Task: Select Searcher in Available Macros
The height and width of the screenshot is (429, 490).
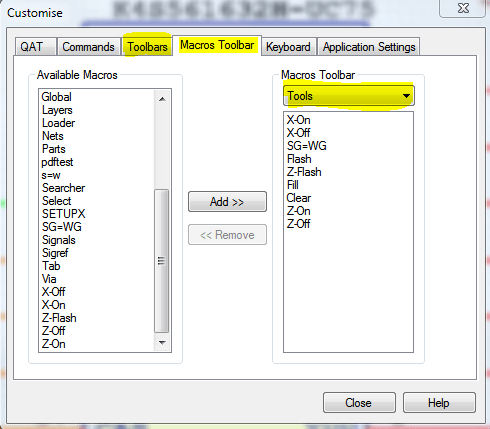Action: point(63,188)
